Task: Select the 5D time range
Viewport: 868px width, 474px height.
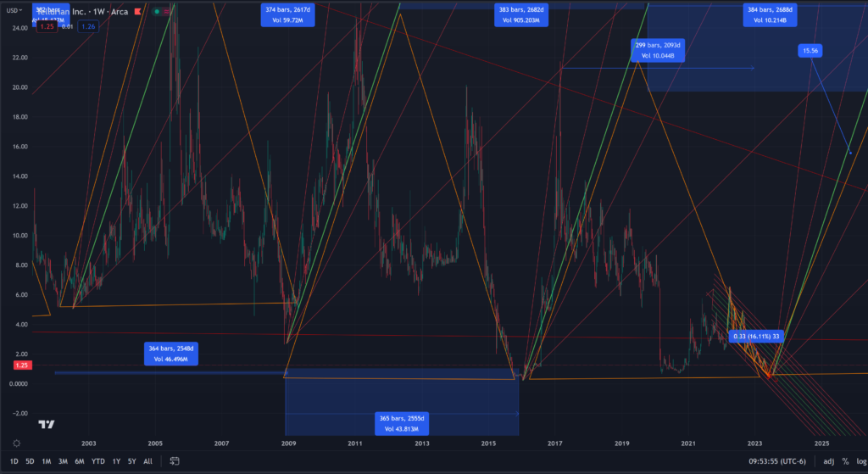Action: pyautogui.click(x=31, y=461)
